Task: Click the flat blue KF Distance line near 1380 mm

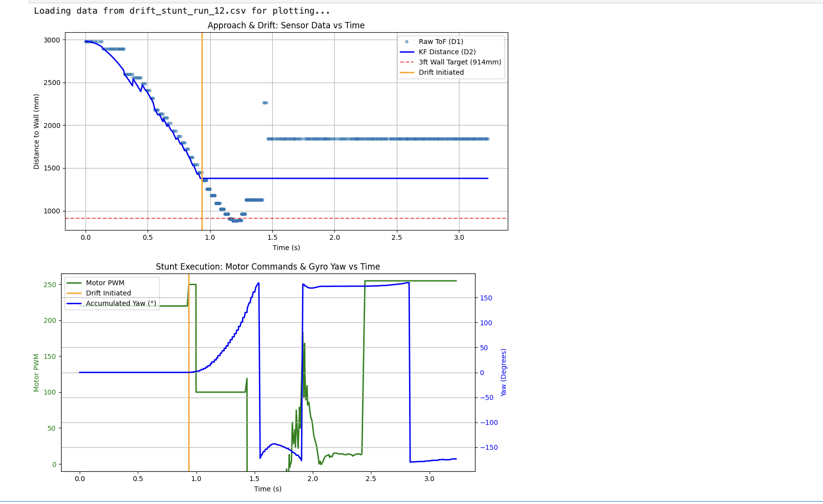Action: (x=345, y=178)
